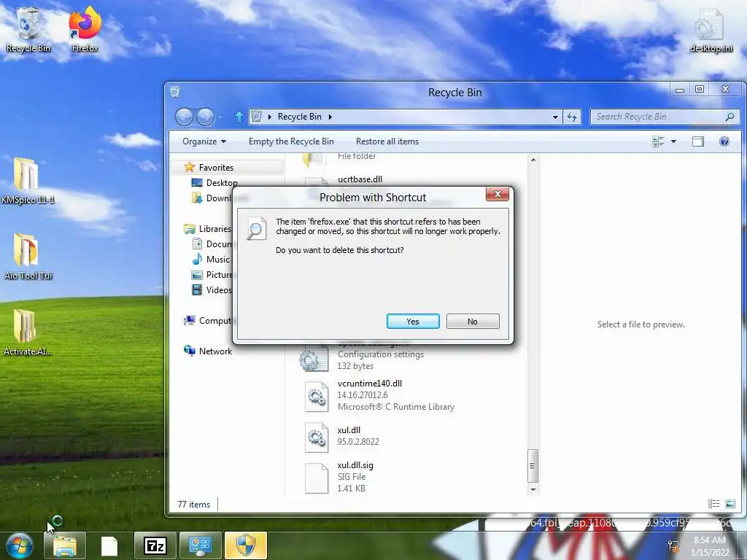The height and width of the screenshot is (560, 747).
Task: Click the Forward navigation arrow in Recycle Bin
Action: tap(205, 117)
